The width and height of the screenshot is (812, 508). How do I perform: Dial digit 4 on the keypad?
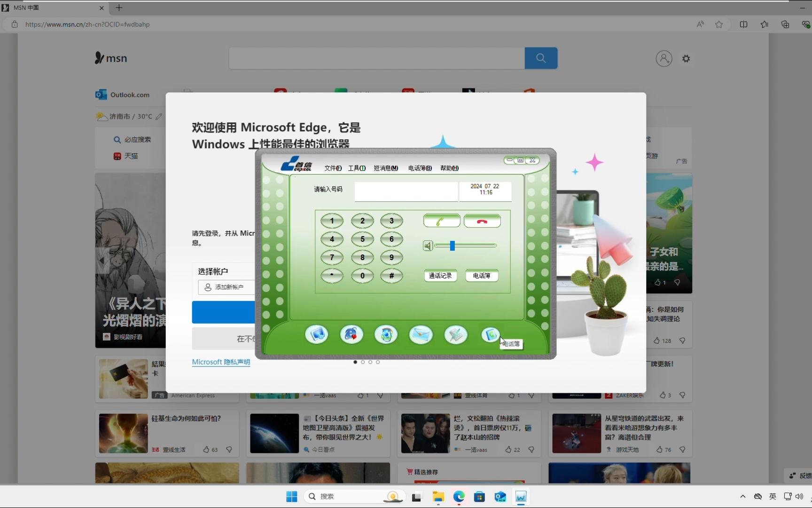point(332,239)
